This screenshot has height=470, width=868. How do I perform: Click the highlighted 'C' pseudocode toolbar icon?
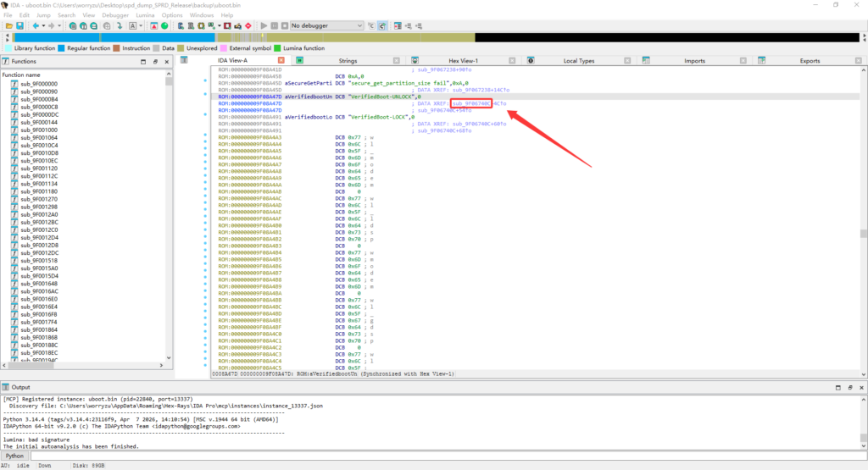coord(382,26)
